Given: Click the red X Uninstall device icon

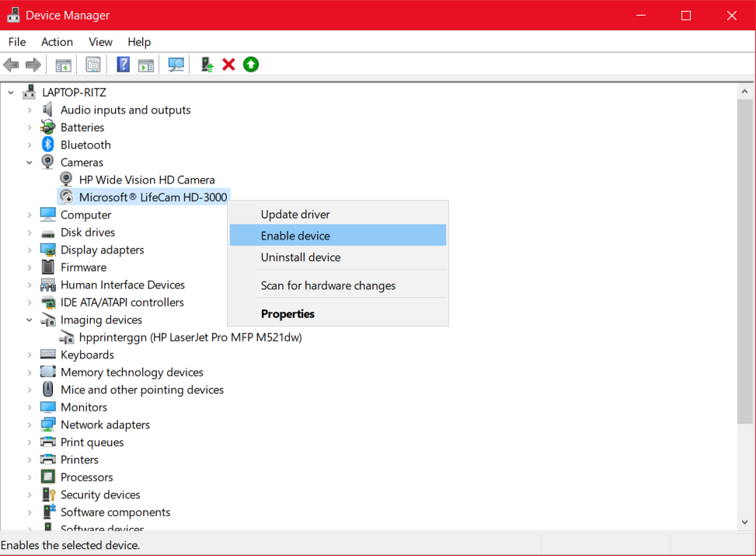Looking at the screenshot, I should [228, 65].
